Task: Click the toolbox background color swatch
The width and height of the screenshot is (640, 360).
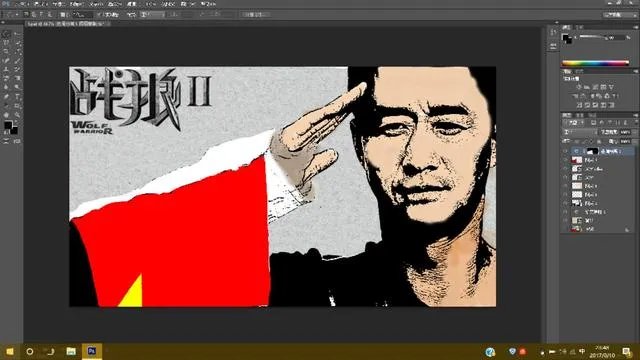Action: pos(14,131)
